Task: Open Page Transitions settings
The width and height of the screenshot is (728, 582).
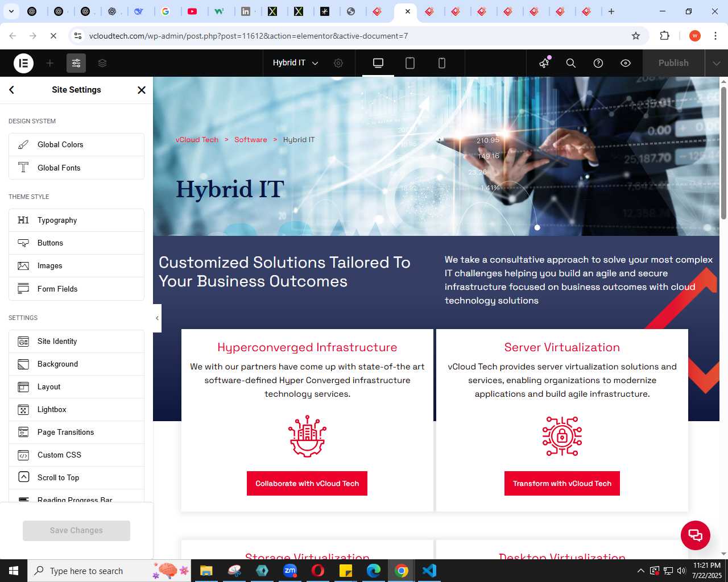Action: [76, 433]
